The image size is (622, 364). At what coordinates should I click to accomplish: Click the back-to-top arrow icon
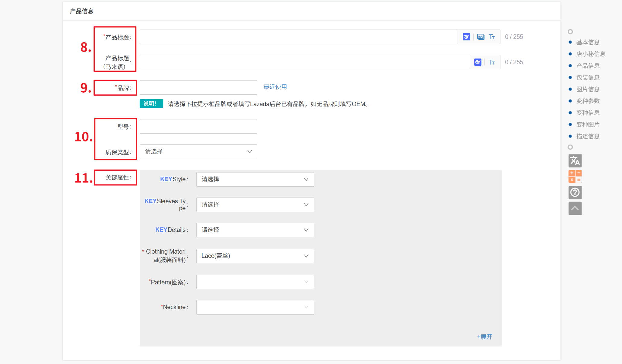pos(575,208)
